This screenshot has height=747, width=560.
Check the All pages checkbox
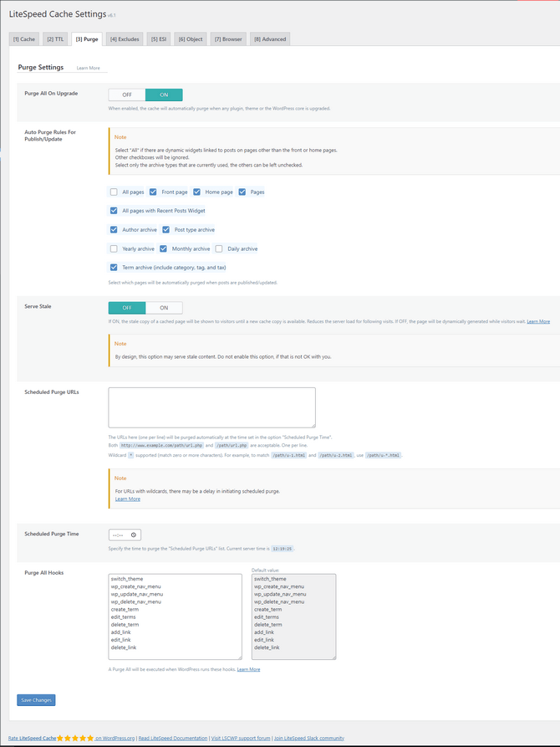tap(114, 192)
